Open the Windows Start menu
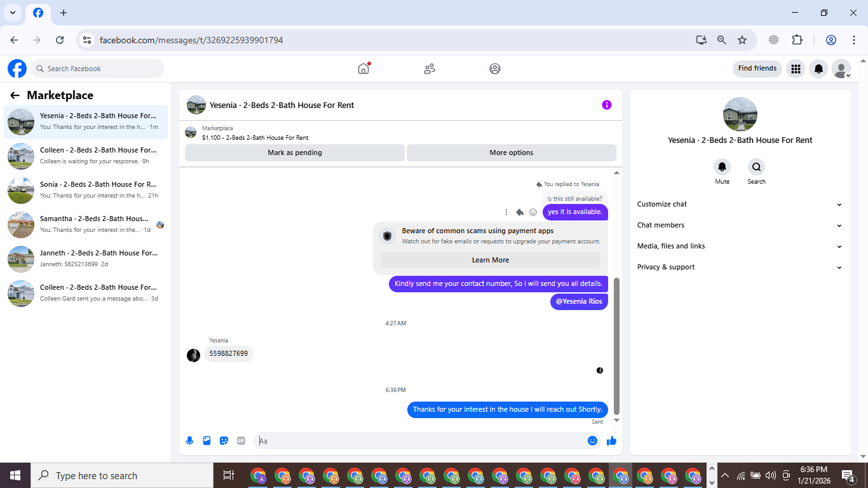868x488 pixels. click(x=15, y=475)
